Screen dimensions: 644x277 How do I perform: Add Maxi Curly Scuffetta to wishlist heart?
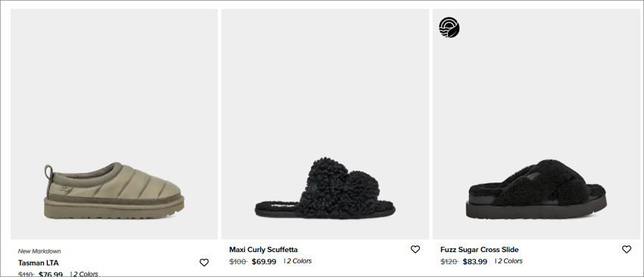pyautogui.click(x=415, y=249)
